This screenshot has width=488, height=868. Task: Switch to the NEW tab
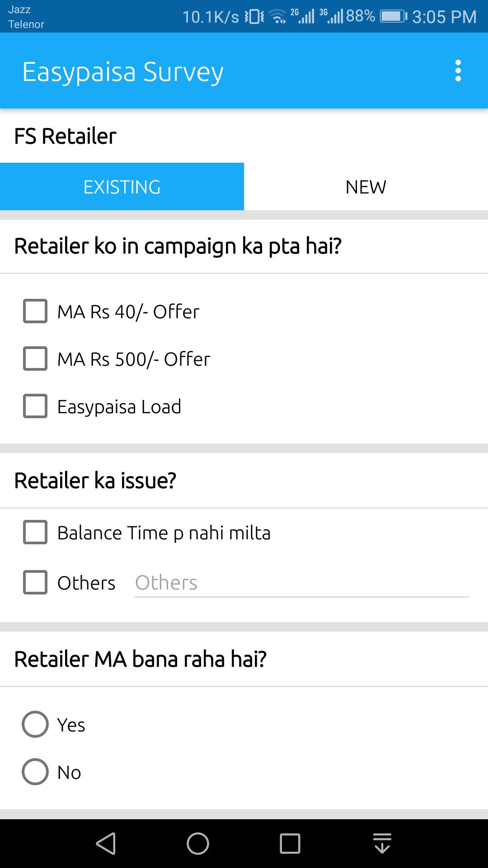pos(366,187)
